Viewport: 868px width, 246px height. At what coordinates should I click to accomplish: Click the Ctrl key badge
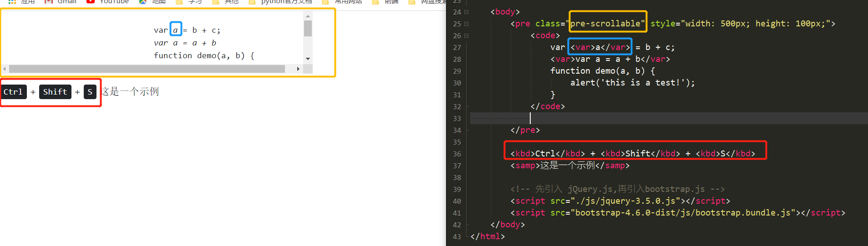[14, 92]
